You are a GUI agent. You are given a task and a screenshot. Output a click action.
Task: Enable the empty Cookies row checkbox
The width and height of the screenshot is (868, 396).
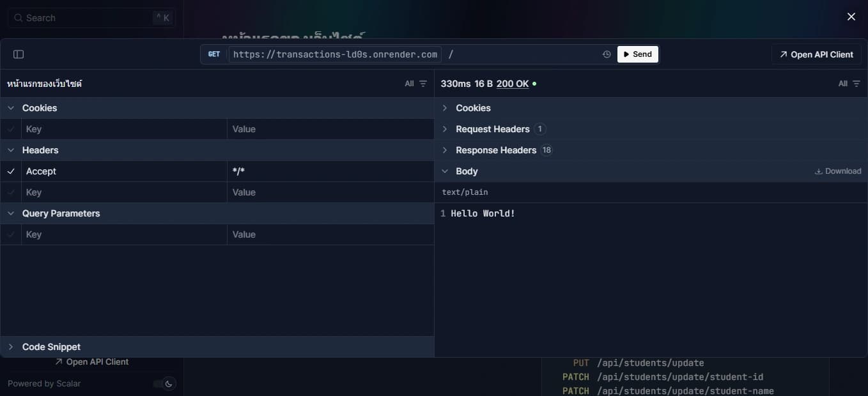(x=11, y=129)
